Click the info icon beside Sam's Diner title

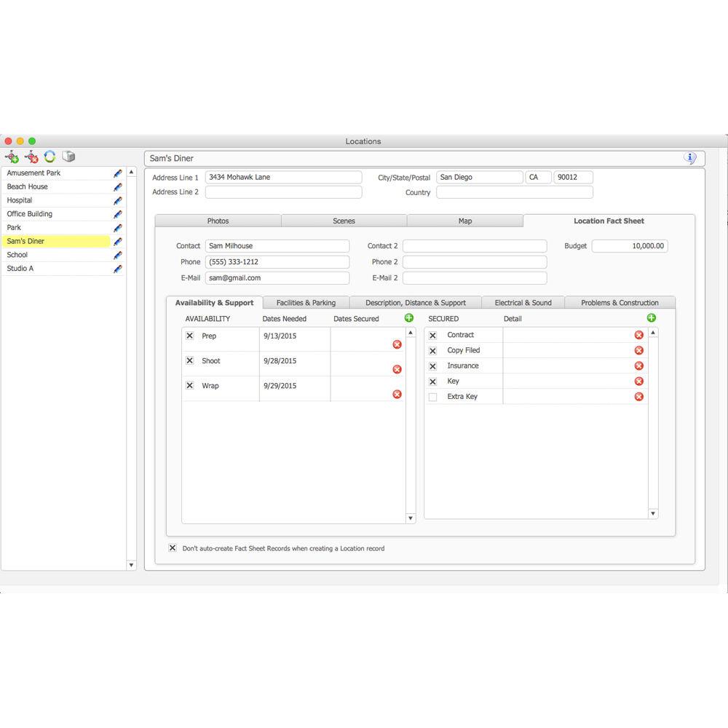point(689,158)
